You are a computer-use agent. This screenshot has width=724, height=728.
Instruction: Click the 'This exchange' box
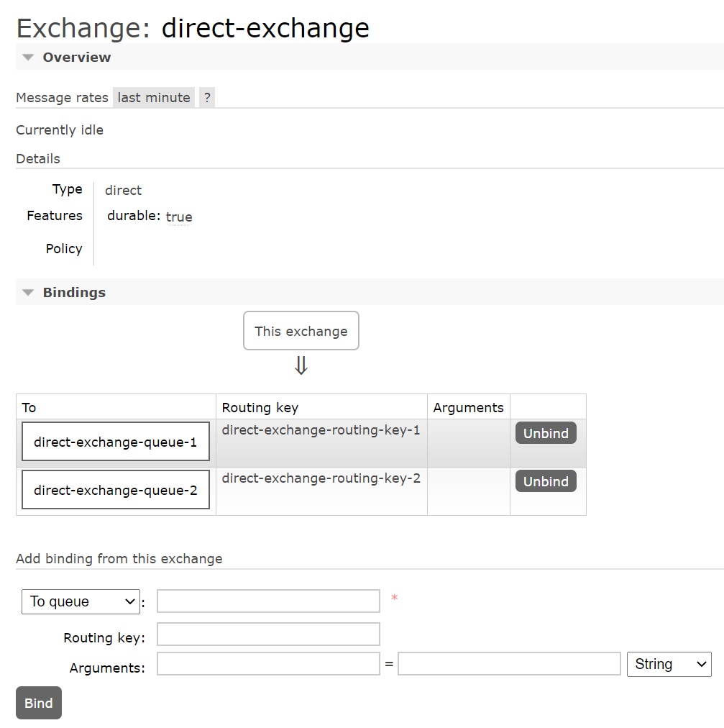tap(301, 331)
